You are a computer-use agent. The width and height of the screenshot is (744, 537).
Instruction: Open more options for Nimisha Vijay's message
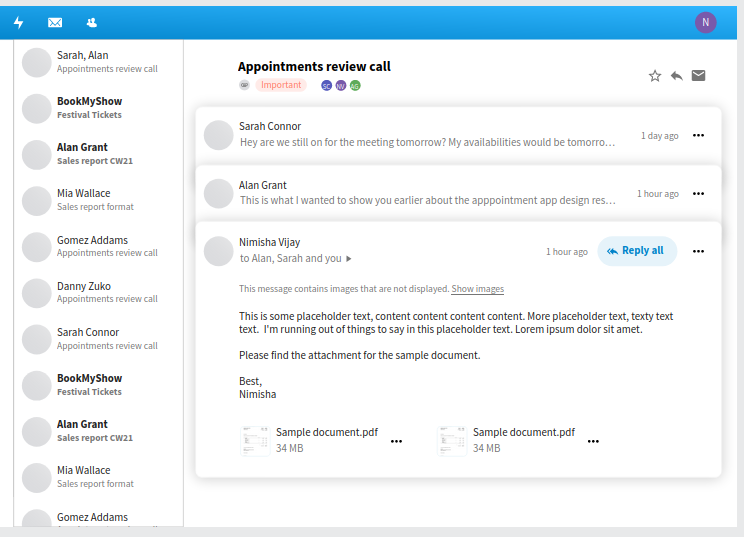click(698, 251)
